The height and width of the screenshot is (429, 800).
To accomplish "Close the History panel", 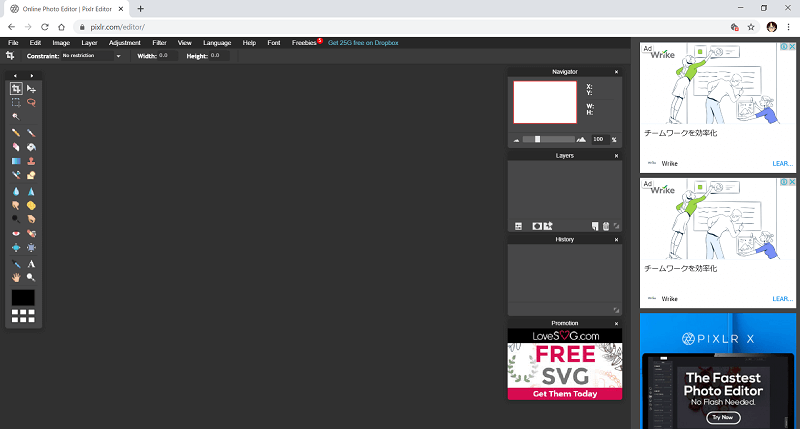I will (616, 239).
